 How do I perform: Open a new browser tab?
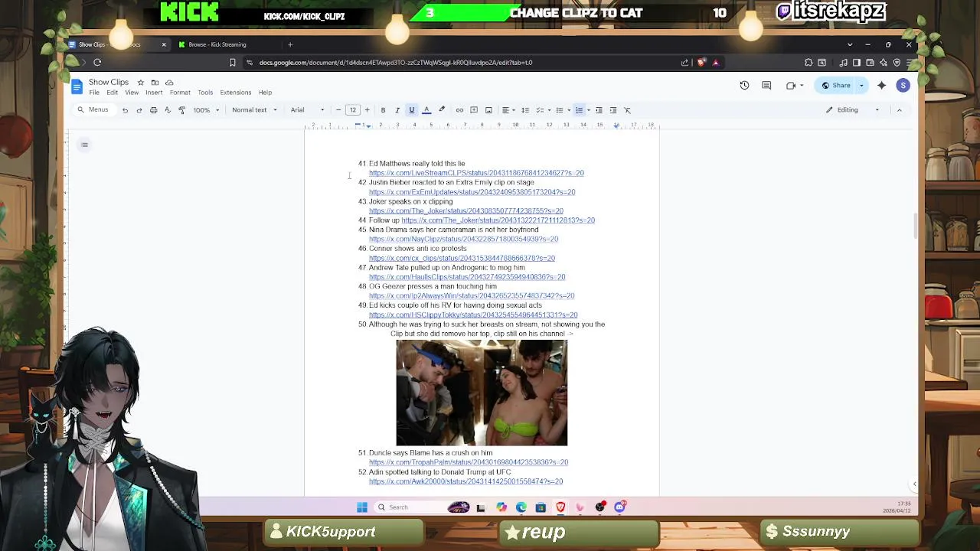click(x=290, y=44)
